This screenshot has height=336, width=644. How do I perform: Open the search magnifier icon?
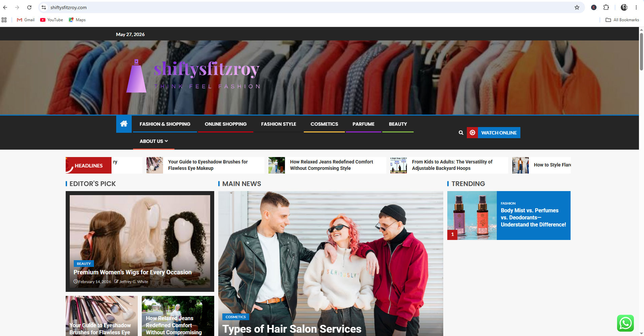[461, 133]
